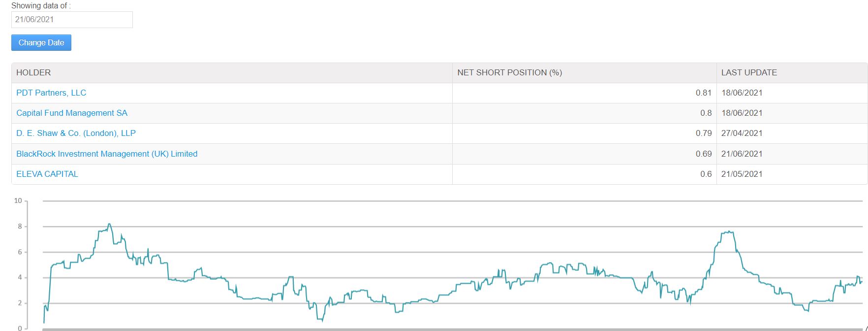The height and width of the screenshot is (331, 868).
Task: Select the 18/06/2021 date in PDT Partners row
Action: point(742,93)
